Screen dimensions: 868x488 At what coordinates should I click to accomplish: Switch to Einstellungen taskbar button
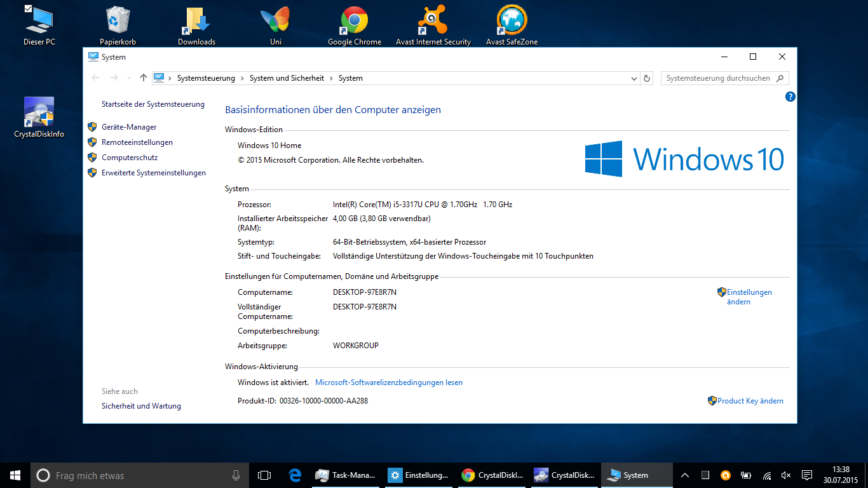coord(419,475)
